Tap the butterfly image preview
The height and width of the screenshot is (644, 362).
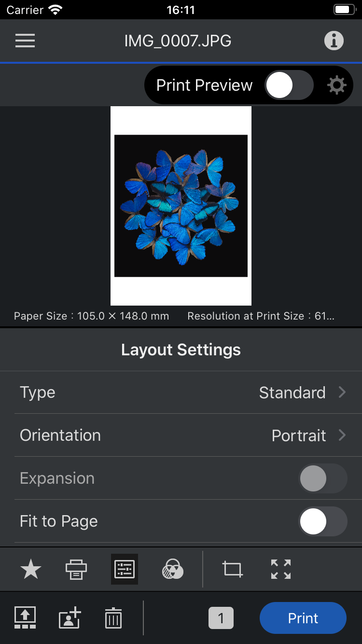pos(181,206)
